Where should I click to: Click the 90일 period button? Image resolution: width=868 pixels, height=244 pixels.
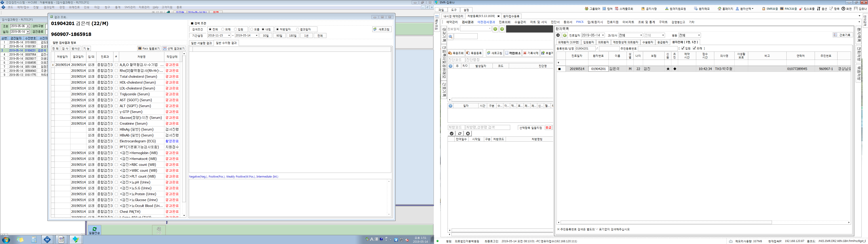[279, 36]
